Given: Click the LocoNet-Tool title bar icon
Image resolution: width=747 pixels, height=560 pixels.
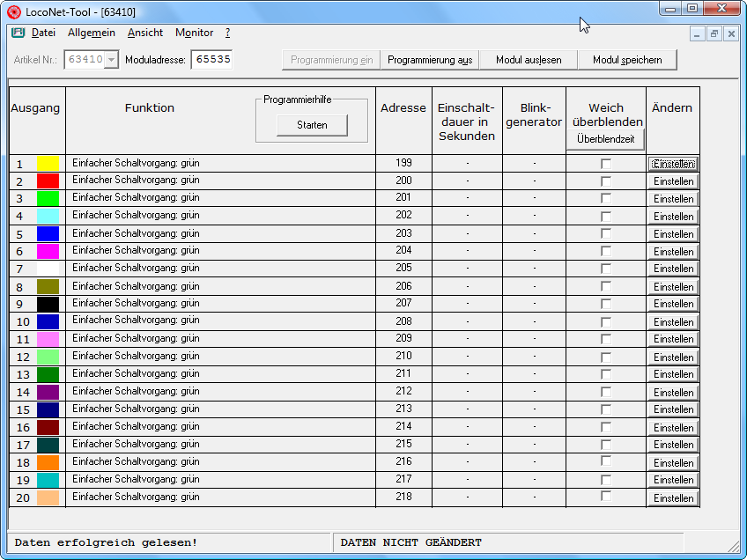Looking at the screenshot, I should (x=14, y=12).
